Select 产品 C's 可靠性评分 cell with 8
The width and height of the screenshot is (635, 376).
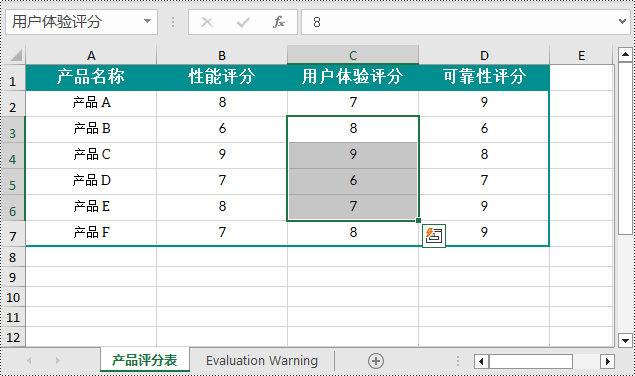484,155
